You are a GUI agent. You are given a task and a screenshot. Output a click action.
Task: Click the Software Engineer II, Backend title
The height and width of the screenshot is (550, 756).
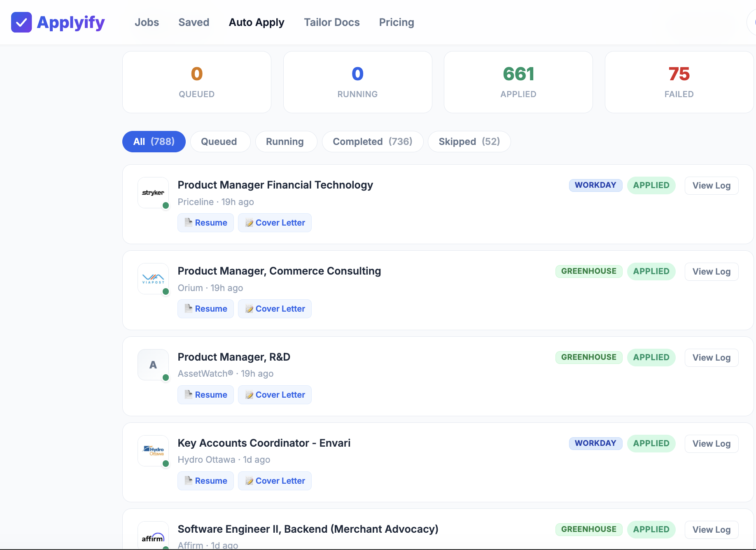point(308,529)
